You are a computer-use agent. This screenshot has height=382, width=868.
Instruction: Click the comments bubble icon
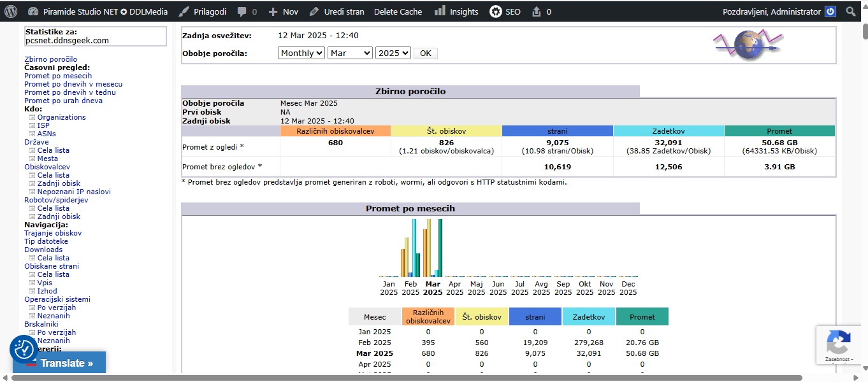click(x=242, y=11)
